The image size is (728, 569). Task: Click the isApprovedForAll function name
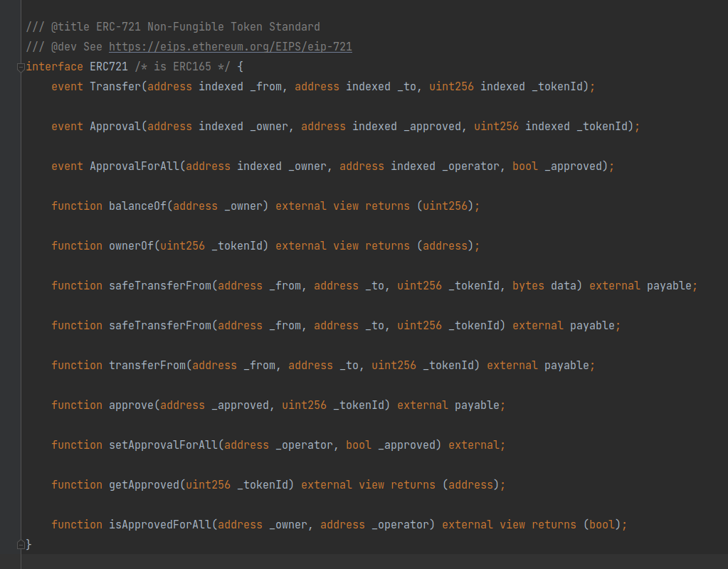tap(160, 525)
